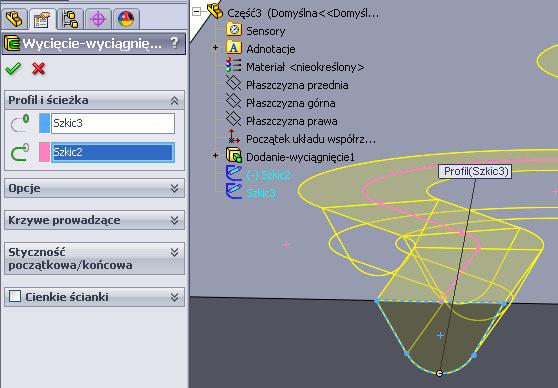Open the ConfigurationManager tab
The width and height of the screenshot is (558, 388).
tap(70, 19)
